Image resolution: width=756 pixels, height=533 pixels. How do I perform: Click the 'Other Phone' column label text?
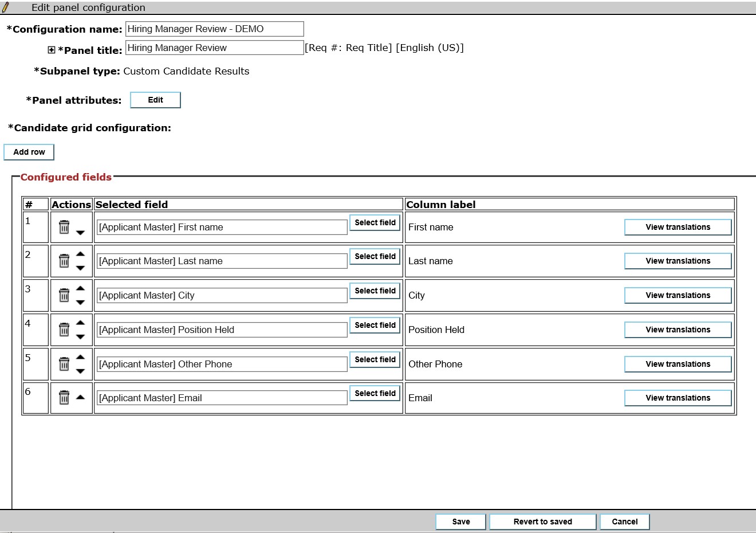click(435, 364)
